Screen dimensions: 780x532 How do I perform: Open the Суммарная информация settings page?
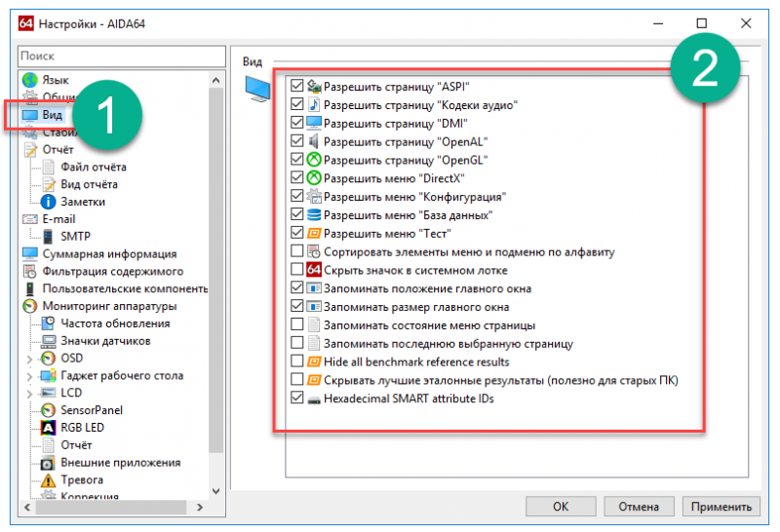click(109, 254)
